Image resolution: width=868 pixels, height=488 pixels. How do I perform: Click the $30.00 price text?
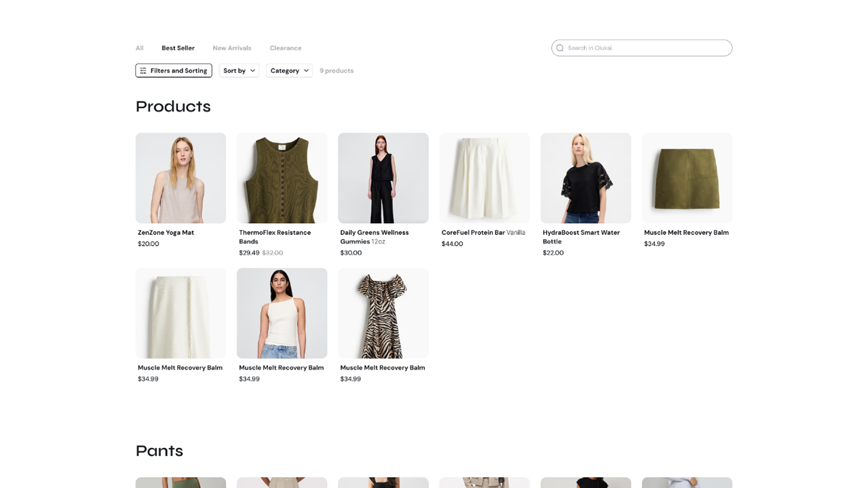coord(351,253)
